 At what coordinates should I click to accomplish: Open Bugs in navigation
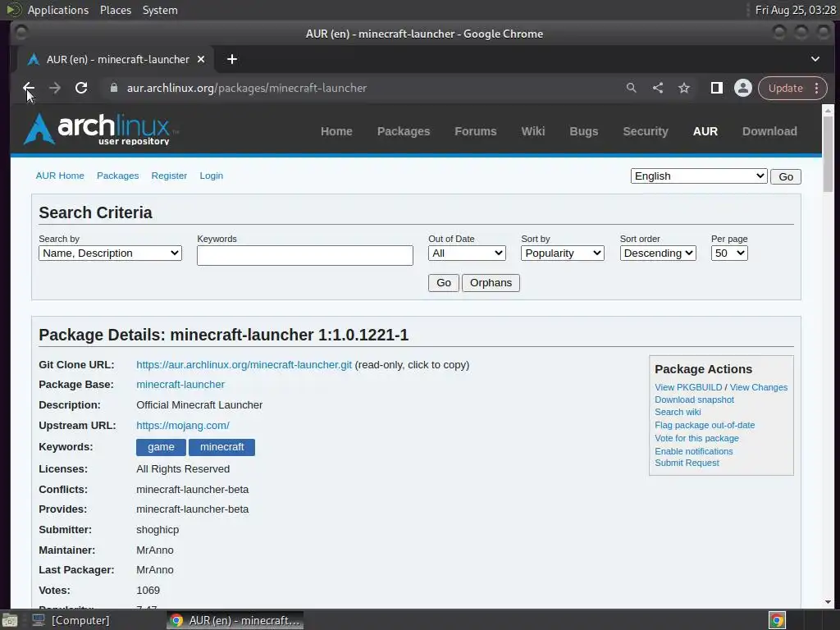pos(583,131)
